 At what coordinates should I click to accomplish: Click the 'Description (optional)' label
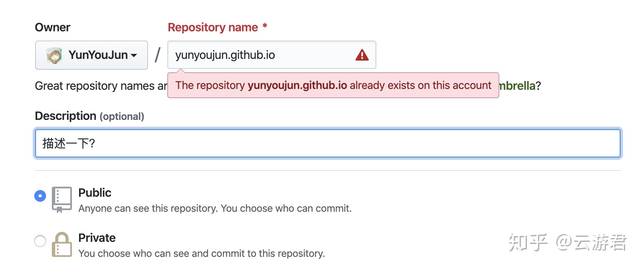pos(89,116)
